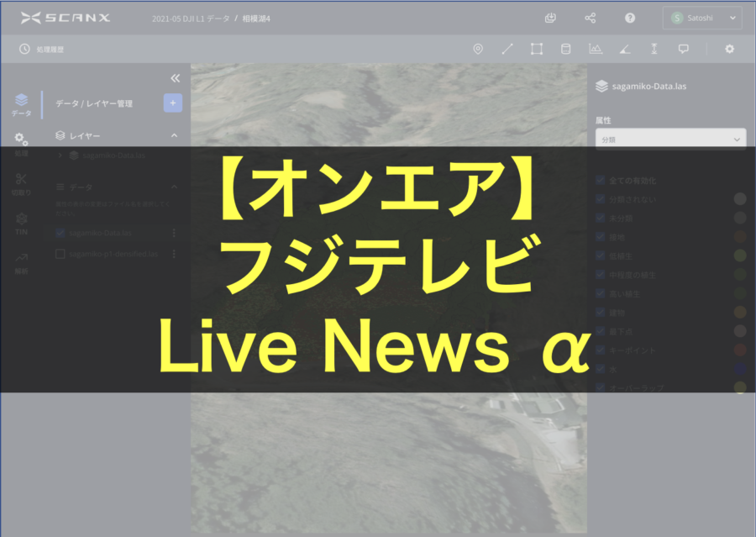Image resolution: width=756 pixels, height=537 pixels.
Task: Enable the sagamiko-p1-densified.las checkbox
Action: pyautogui.click(x=60, y=254)
